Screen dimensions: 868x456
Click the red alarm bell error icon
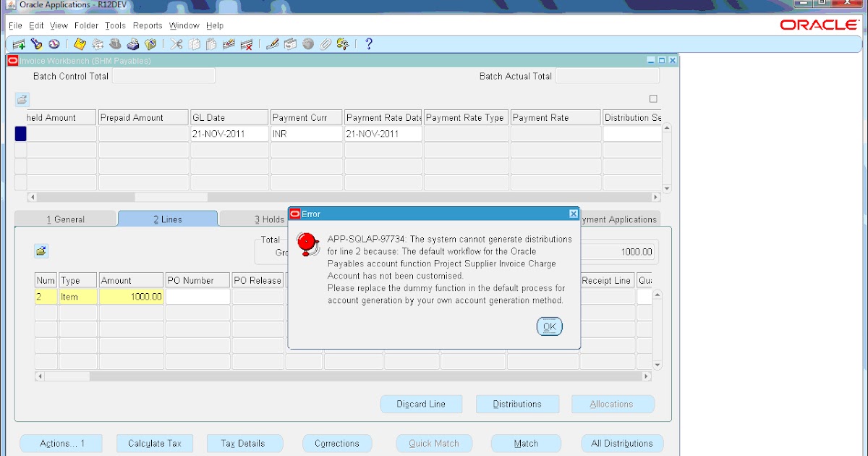[309, 245]
